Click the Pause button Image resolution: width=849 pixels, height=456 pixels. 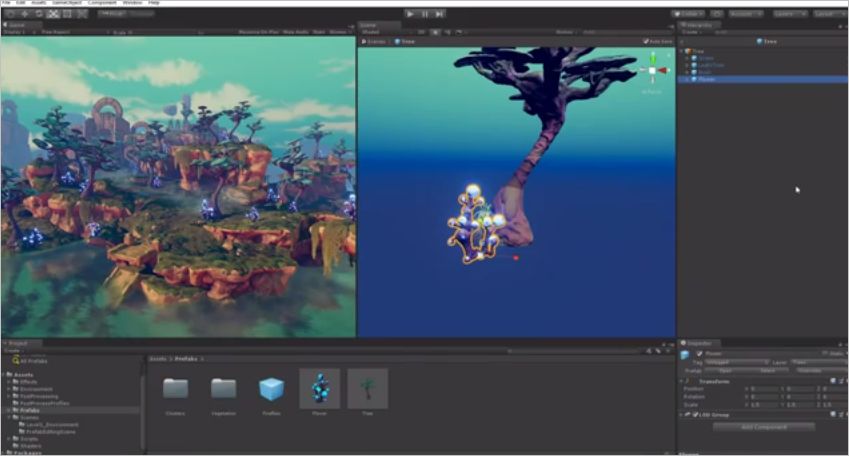point(425,14)
